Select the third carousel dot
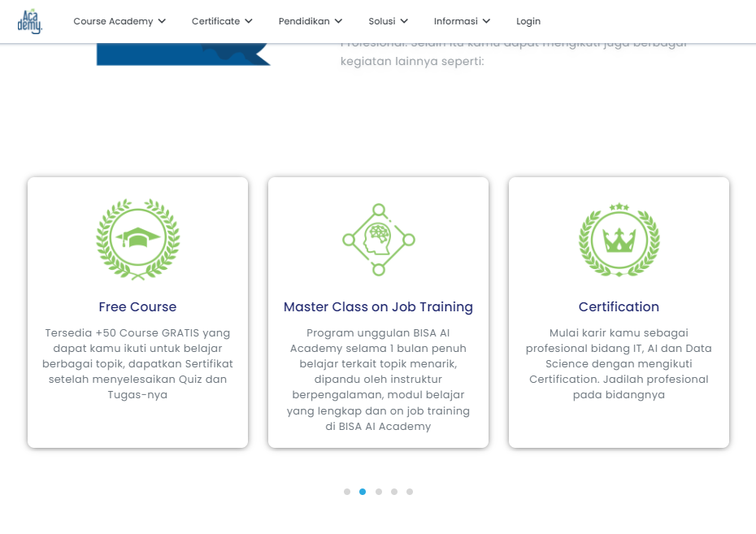Image resolution: width=756 pixels, height=534 pixels. coord(379,492)
